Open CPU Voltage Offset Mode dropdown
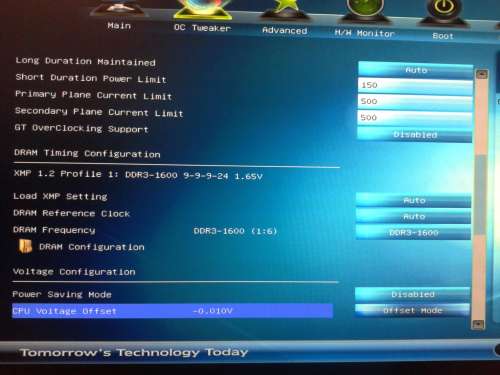This screenshot has width=500, height=375. (412, 310)
